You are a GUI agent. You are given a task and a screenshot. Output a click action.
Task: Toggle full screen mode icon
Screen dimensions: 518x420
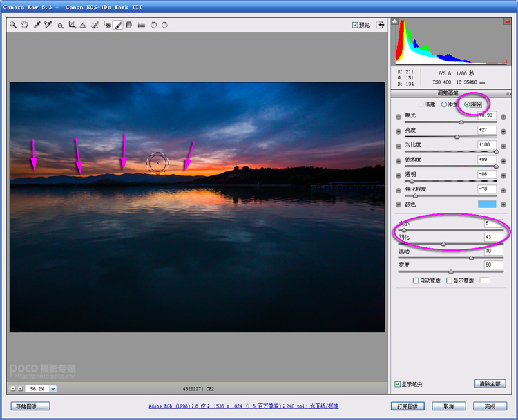(380, 25)
